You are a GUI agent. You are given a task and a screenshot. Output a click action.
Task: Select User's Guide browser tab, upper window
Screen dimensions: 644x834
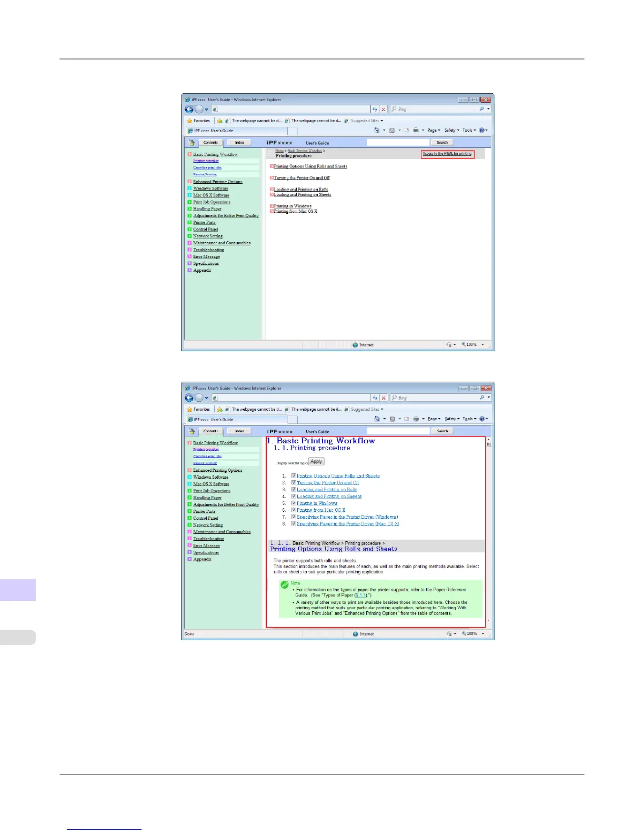pyautogui.click(x=236, y=131)
